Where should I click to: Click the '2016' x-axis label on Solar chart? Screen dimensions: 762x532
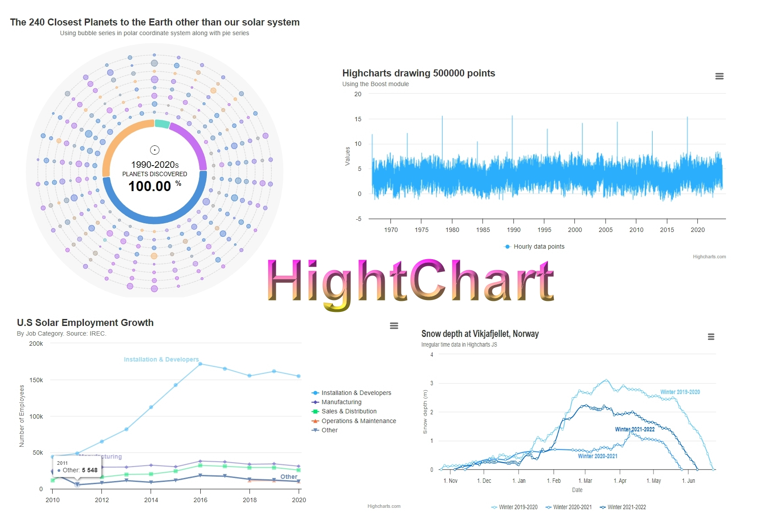click(x=200, y=500)
